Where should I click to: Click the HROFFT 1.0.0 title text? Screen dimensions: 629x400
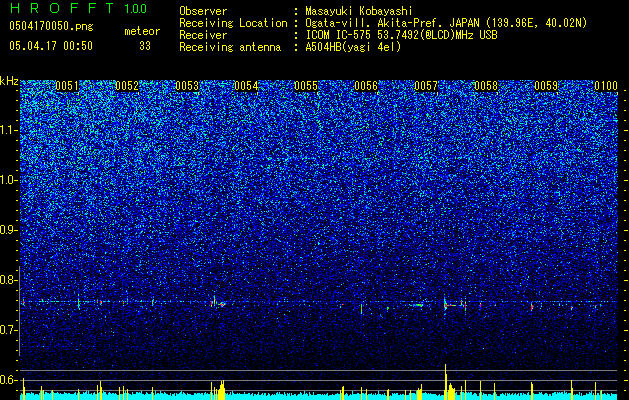click(78, 8)
